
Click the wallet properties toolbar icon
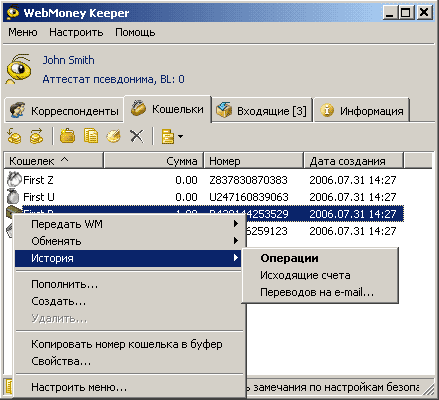coord(113,136)
